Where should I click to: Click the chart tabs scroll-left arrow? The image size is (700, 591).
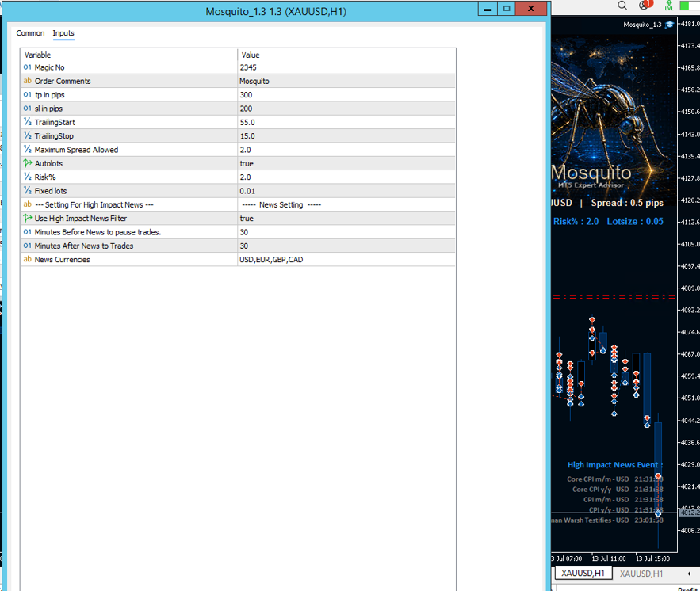point(689,574)
